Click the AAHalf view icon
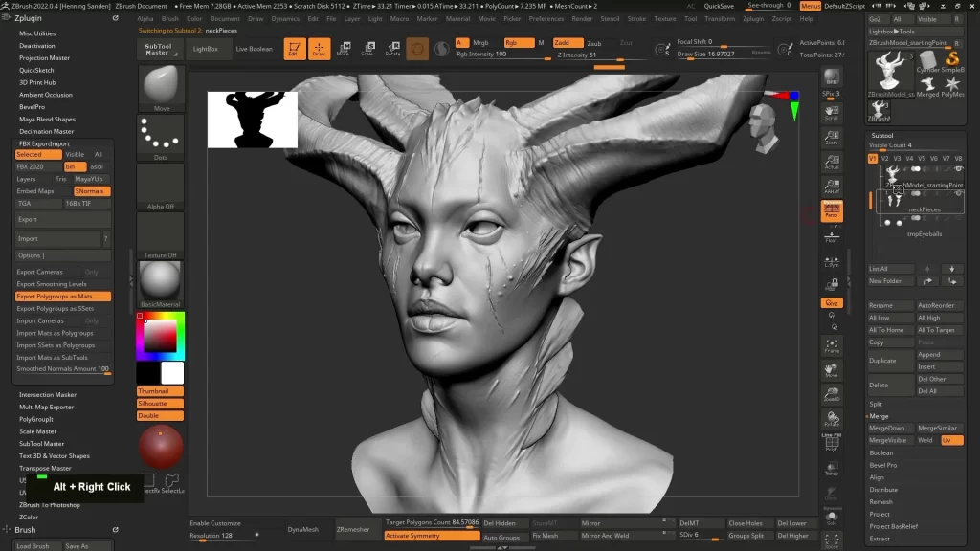This screenshot has height=551, width=980. coord(832,187)
